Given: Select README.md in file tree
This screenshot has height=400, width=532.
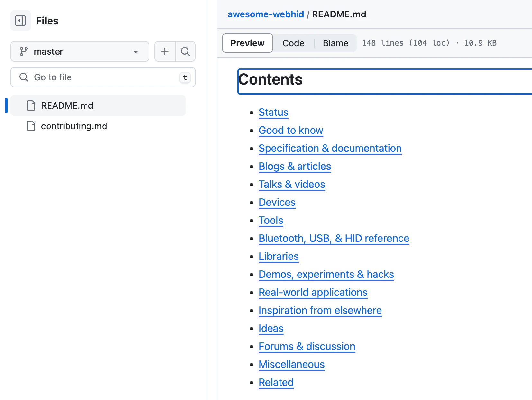Looking at the screenshot, I should coord(98,105).
